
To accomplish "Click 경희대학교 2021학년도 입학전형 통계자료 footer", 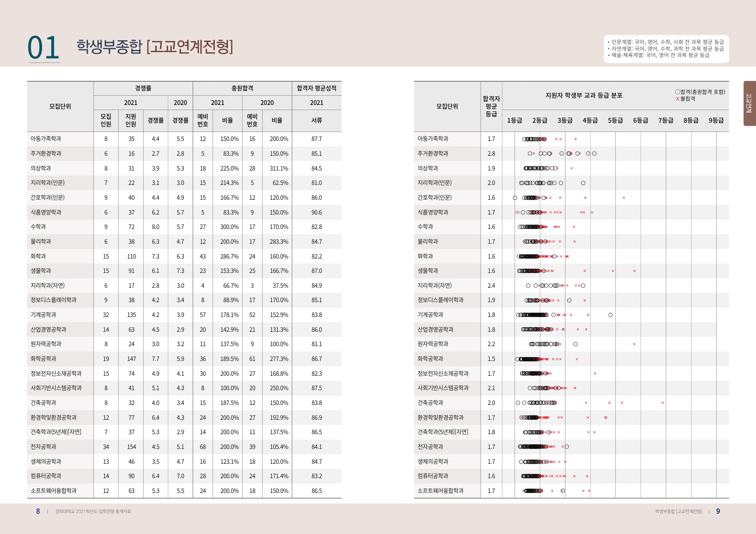I will coord(93,512).
